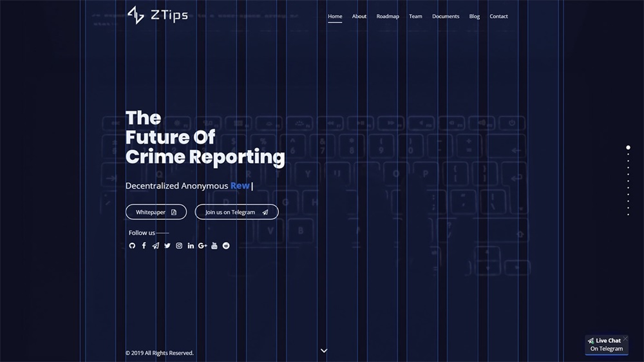This screenshot has height=362, width=644.
Task: Close the Live Chat widget
Action: [625, 339]
